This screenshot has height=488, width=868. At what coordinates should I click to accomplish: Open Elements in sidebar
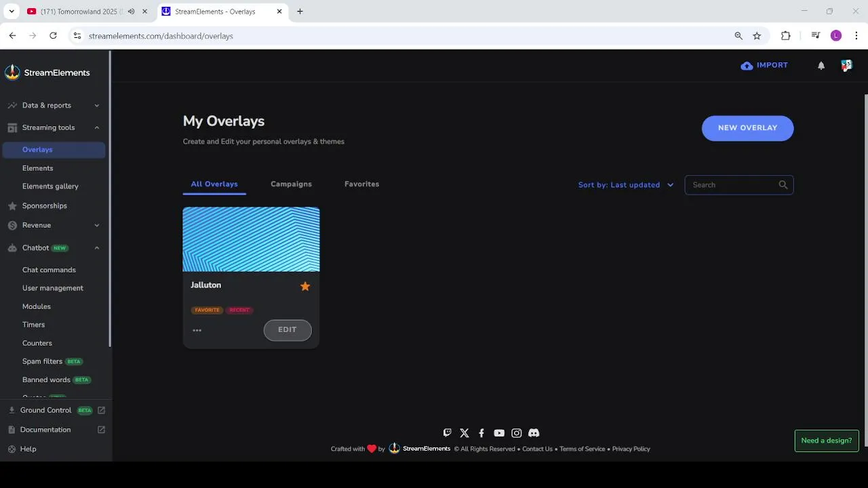(x=37, y=168)
